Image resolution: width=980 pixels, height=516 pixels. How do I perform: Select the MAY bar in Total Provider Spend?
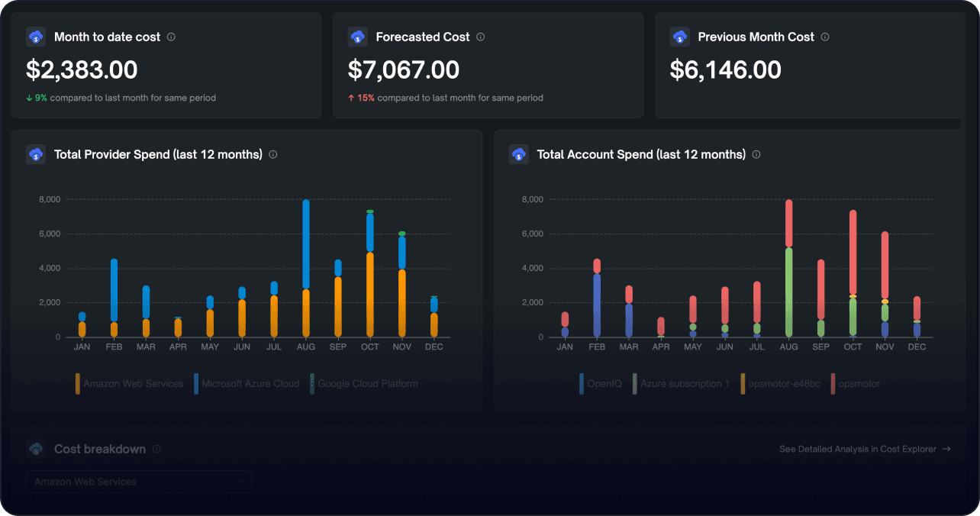tap(210, 317)
